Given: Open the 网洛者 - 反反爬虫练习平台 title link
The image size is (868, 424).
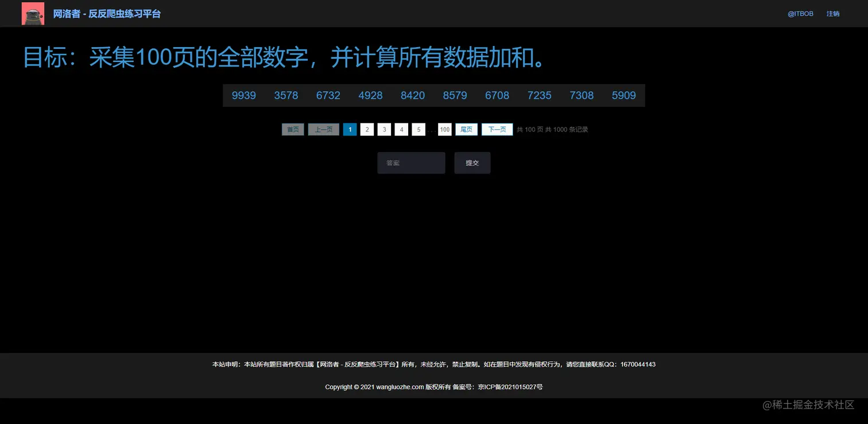Looking at the screenshot, I should 107,14.
